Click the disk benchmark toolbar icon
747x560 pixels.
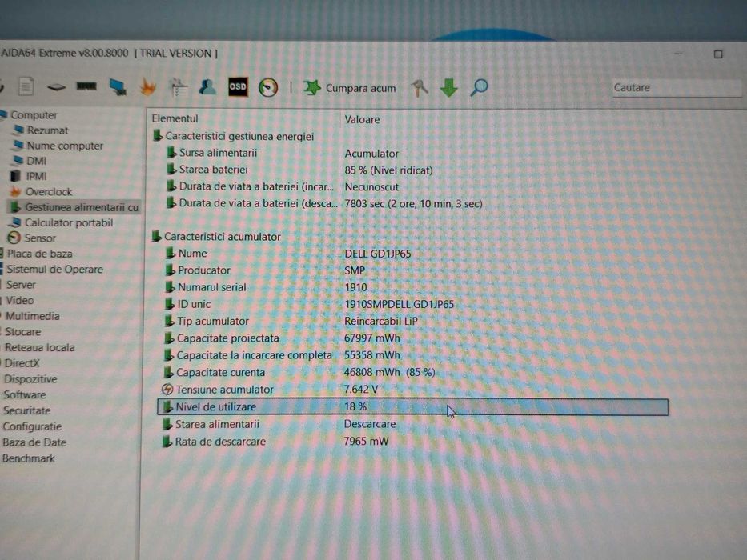click(56, 86)
